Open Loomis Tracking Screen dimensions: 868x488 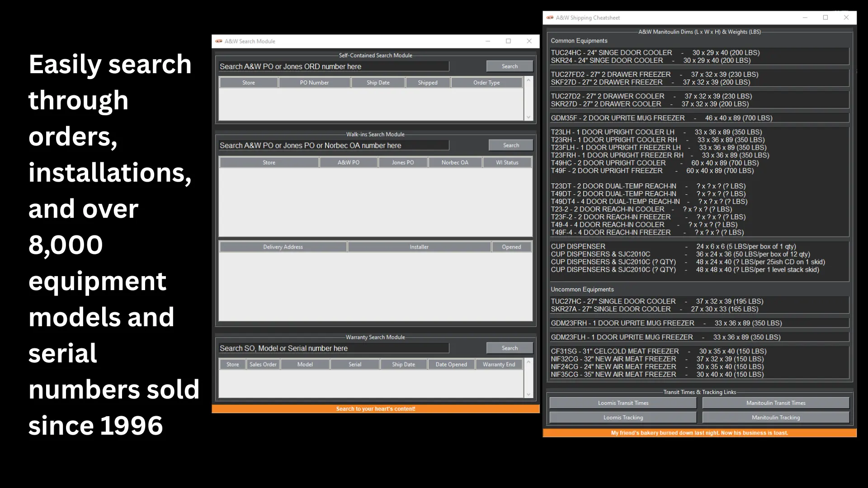pos(623,417)
